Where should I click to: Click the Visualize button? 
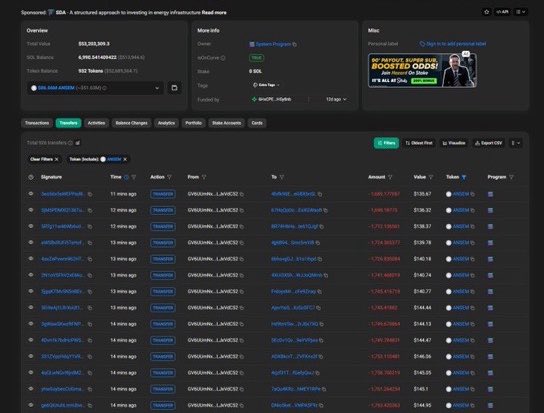pyautogui.click(x=454, y=143)
